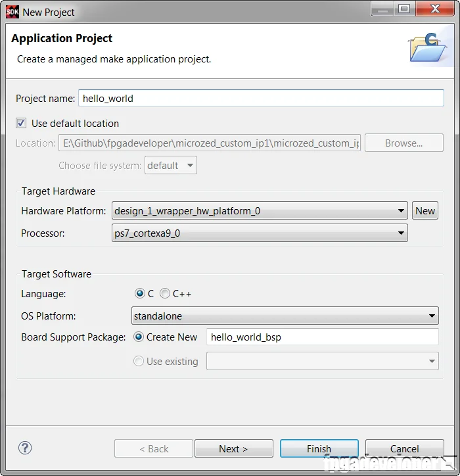
Task: Click Finish to create the project
Action: click(319, 448)
